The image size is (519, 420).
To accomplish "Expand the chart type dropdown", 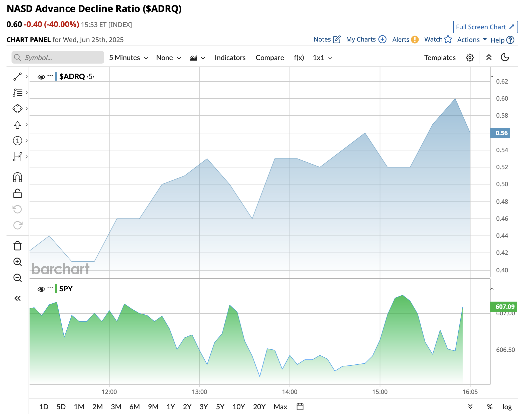I will pyautogui.click(x=197, y=58).
